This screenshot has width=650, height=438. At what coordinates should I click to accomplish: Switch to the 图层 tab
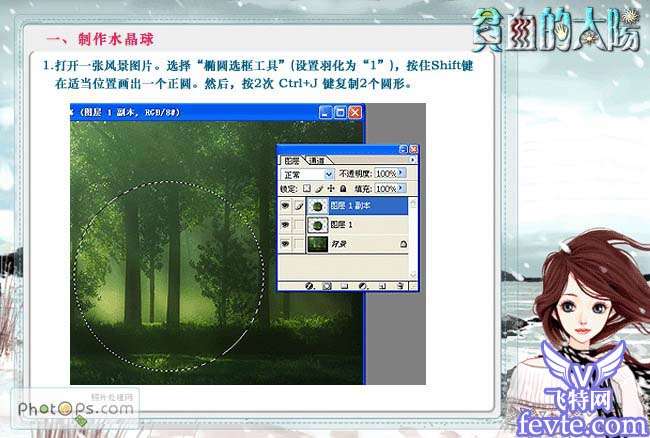coord(292,160)
